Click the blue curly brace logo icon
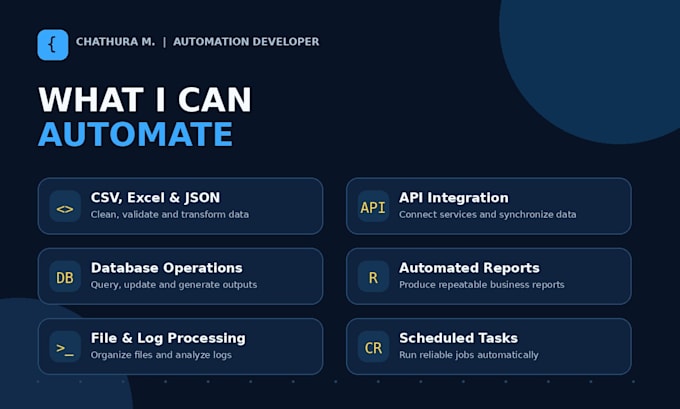This screenshot has width=680, height=409. click(52, 45)
